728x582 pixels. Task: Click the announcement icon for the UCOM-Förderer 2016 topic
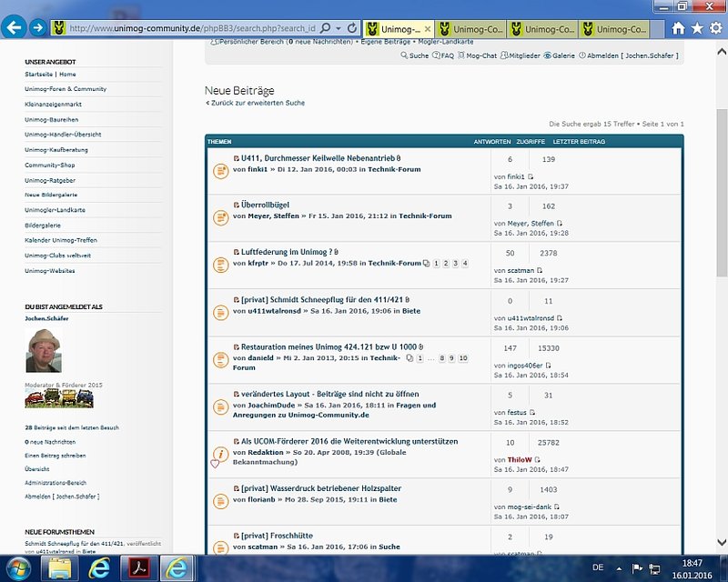pyautogui.click(x=219, y=454)
